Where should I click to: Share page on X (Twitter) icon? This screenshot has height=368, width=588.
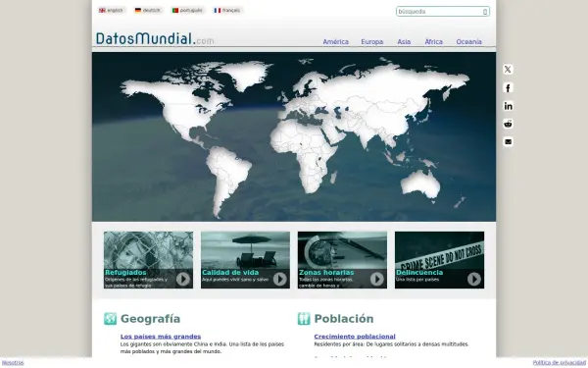(508, 70)
